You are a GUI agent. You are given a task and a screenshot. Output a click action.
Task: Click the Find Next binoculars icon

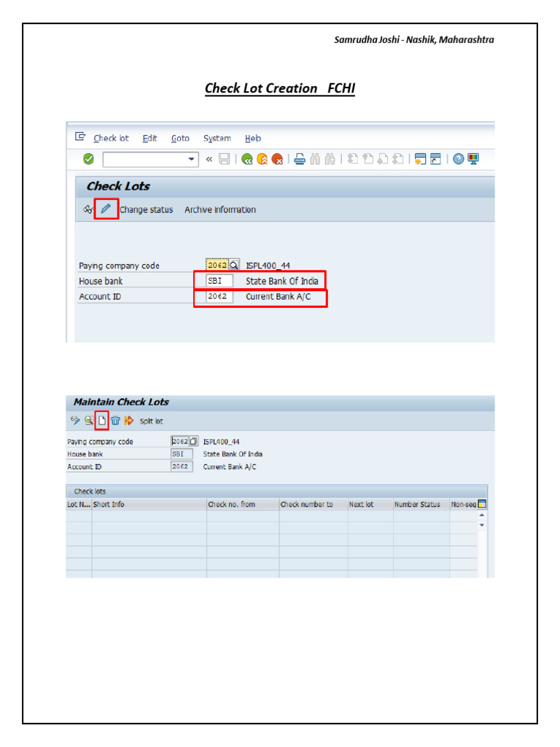pos(330,159)
